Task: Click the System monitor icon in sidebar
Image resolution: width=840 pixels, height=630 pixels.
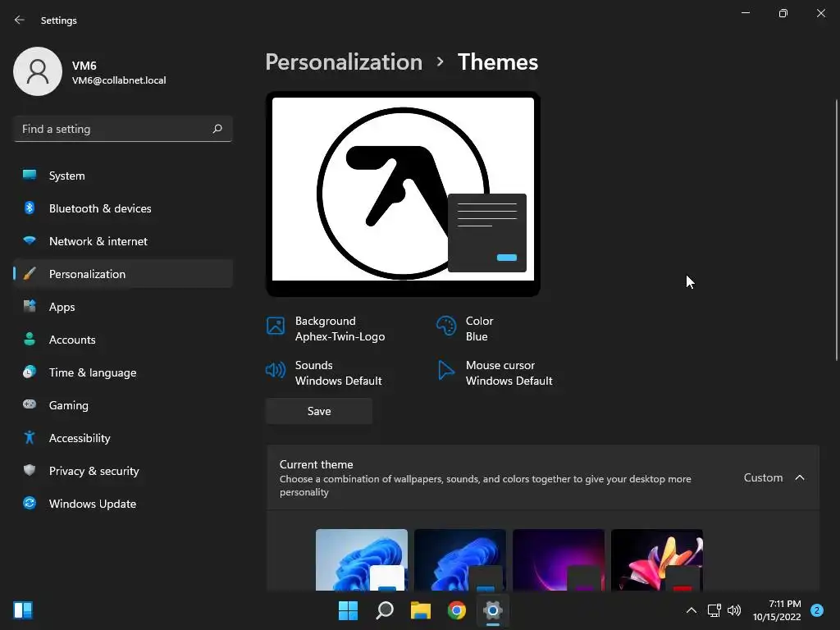Action: pyautogui.click(x=30, y=176)
